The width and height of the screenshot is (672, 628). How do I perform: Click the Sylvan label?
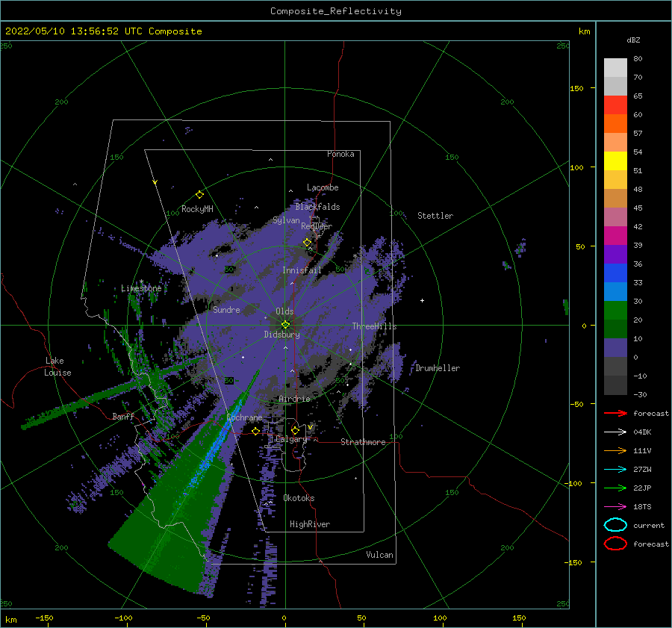[286, 220]
